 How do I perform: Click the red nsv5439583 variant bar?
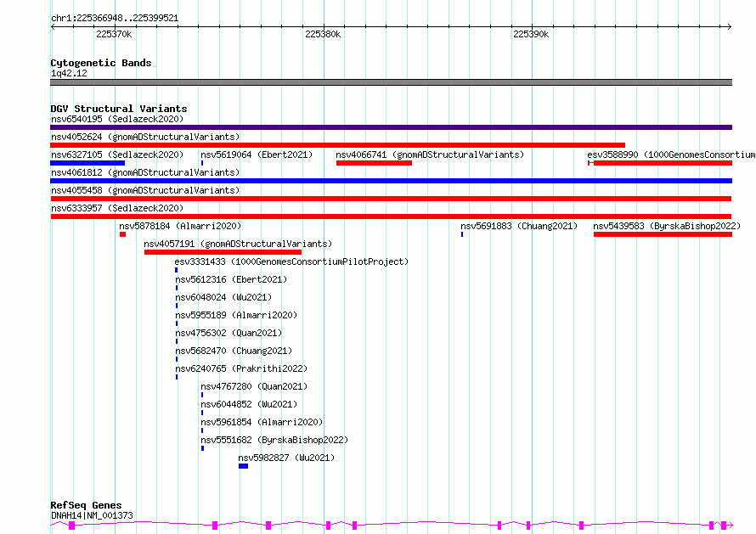(x=663, y=234)
